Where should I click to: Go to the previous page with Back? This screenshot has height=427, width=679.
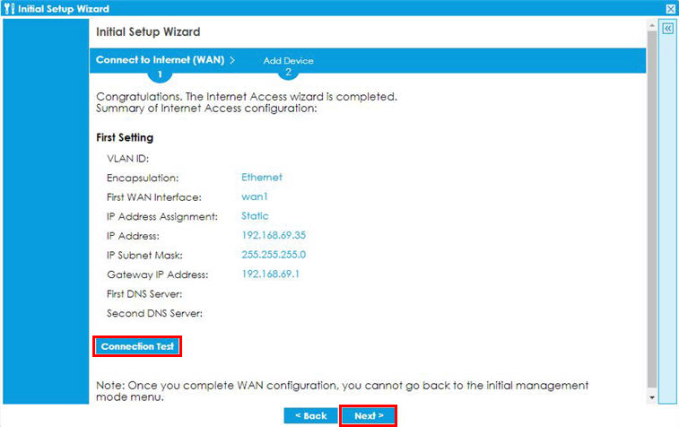310,415
